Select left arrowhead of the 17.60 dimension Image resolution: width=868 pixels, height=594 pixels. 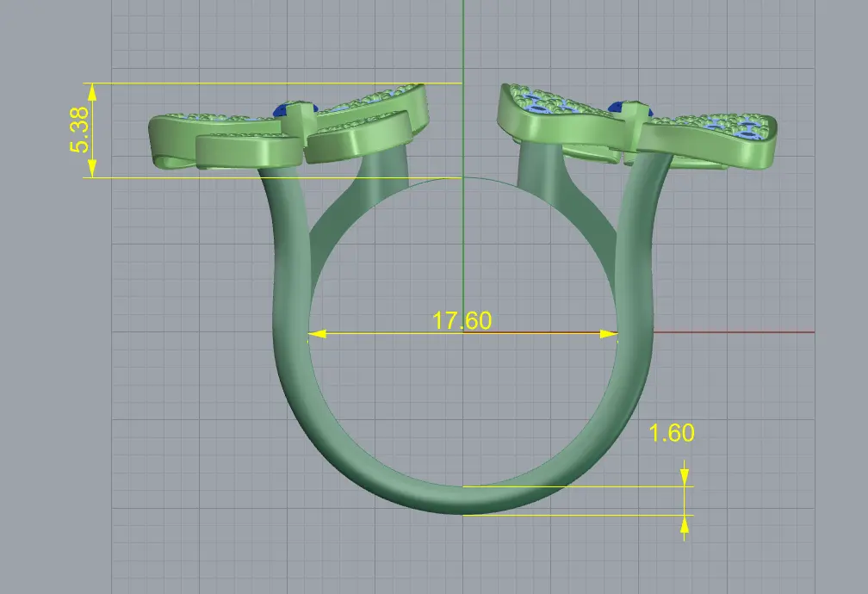[x=318, y=334]
